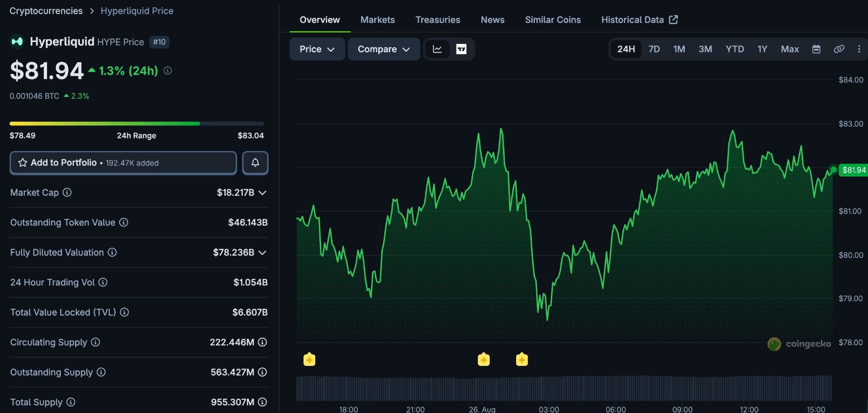Viewport: 868px width, 413px height.
Task: Select the 7D time range
Action: coord(654,49)
